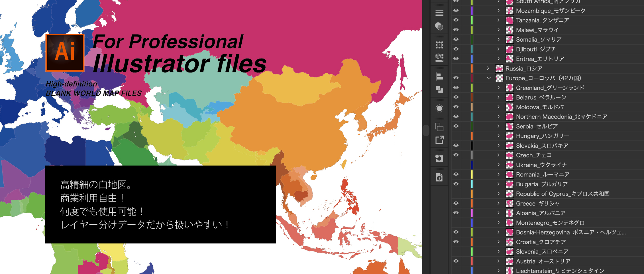Click the Serbia layer thumbnail

click(510, 126)
